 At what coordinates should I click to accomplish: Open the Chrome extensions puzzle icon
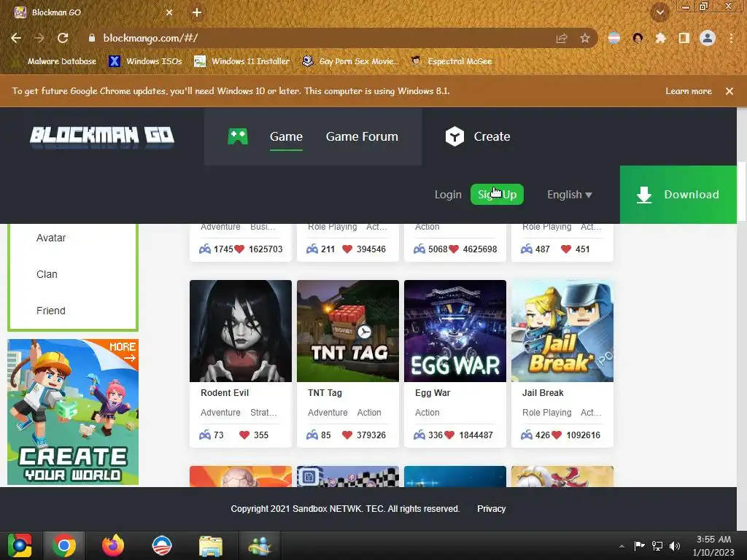(660, 38)
